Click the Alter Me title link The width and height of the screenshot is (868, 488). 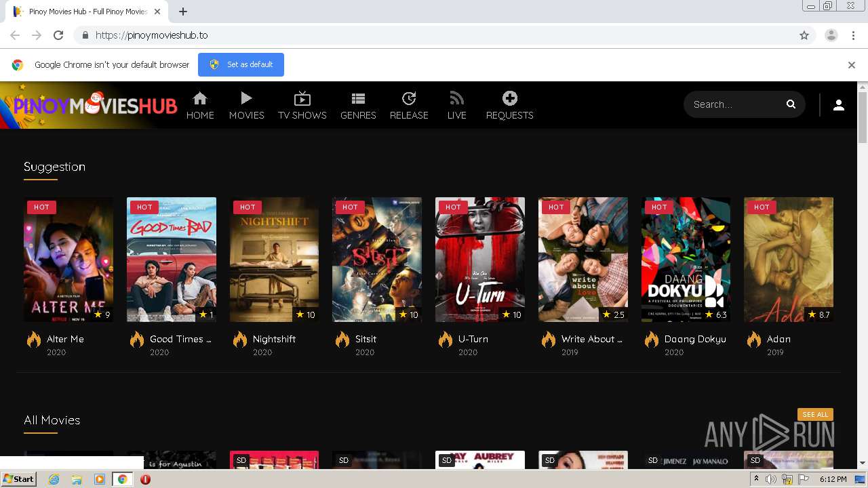click(65, 339)
